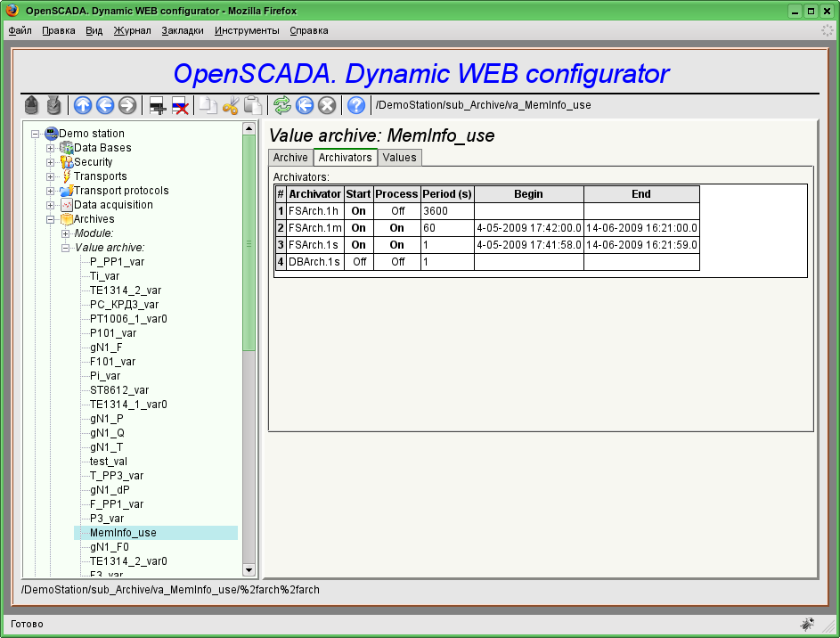Open the test_val archive
This screenshot has width=840, height=638.
pyautogui.click(x=109, y=462)
